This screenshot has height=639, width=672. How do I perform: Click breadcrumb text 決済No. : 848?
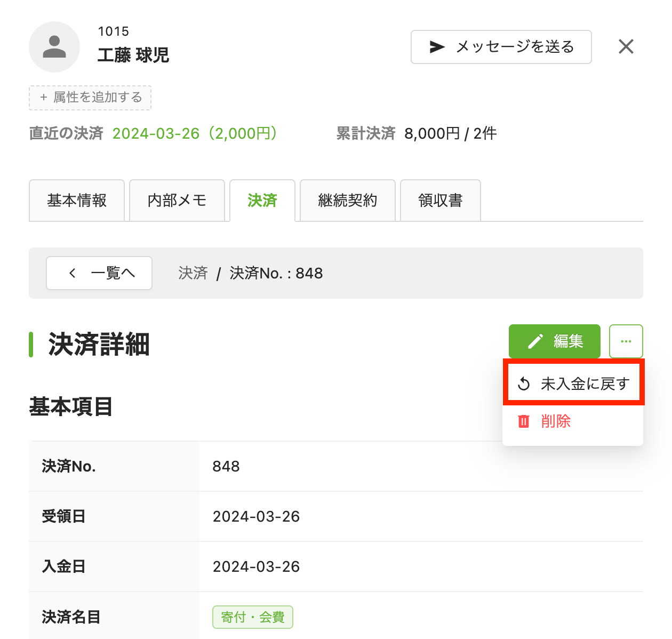[276, 273]
